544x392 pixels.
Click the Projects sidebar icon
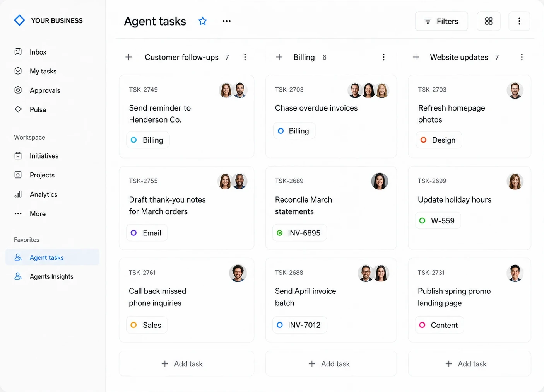coord(18,175)
